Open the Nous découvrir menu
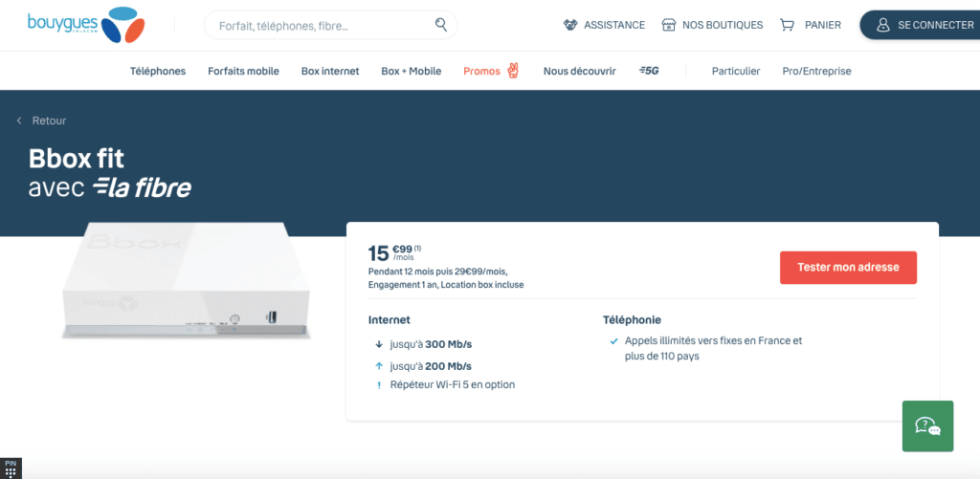This screenshot has width=980, height=479. [579, 71]
